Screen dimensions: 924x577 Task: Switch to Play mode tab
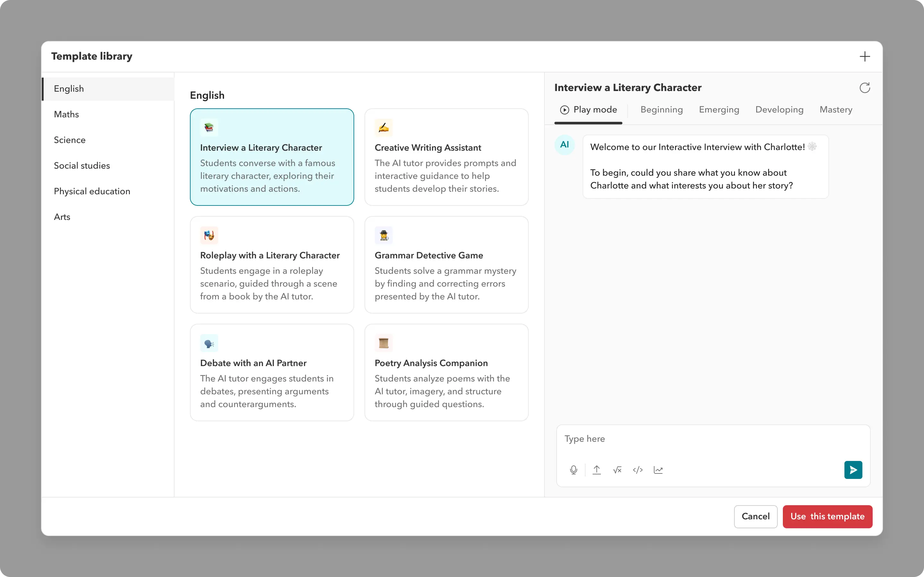tap(588, 110)
